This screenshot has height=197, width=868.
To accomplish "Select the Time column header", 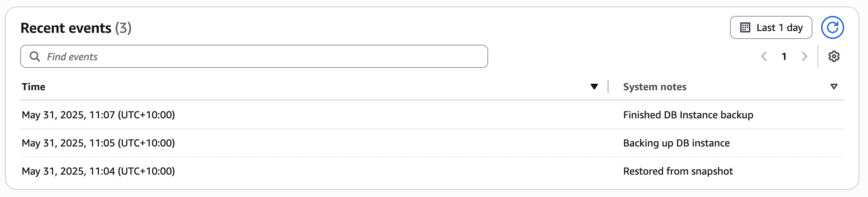I will click(34, 87).
